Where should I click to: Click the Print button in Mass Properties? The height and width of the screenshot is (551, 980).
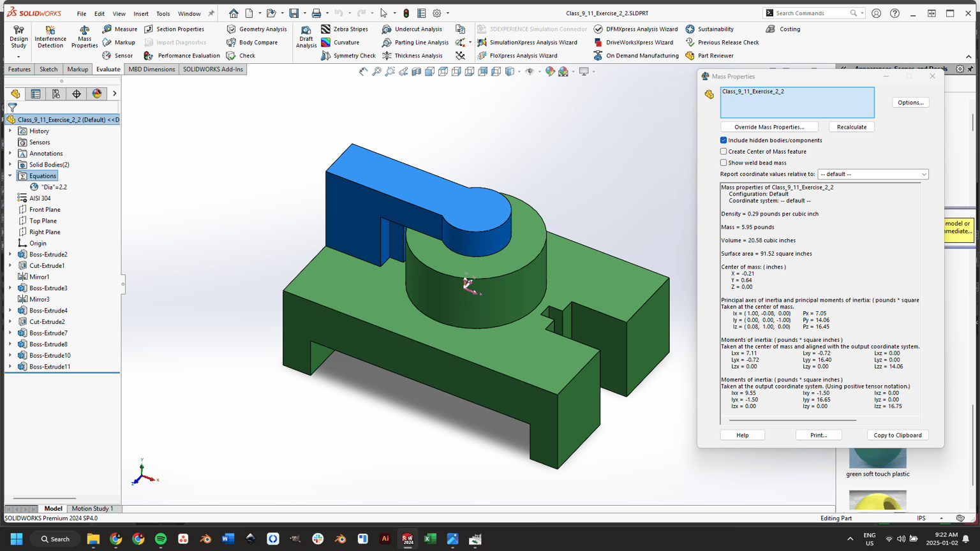(819, 435)
